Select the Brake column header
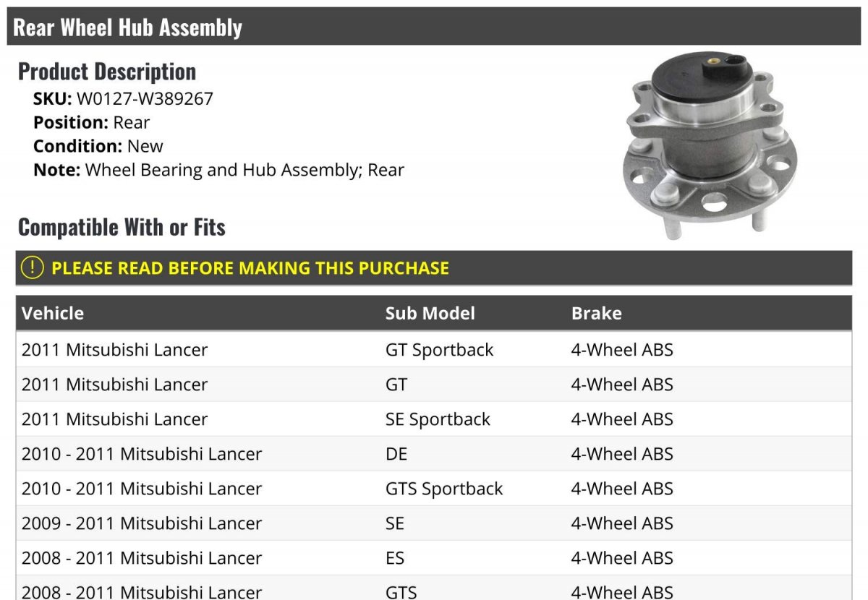The width and height of the screenshot is (868, 600). pos(596,313)
